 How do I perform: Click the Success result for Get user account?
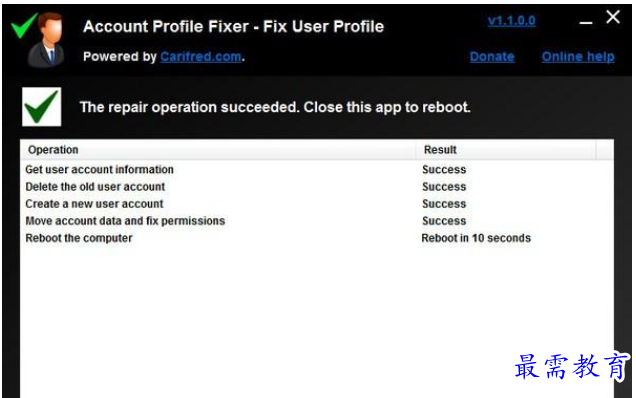click(x=444, y=170)
